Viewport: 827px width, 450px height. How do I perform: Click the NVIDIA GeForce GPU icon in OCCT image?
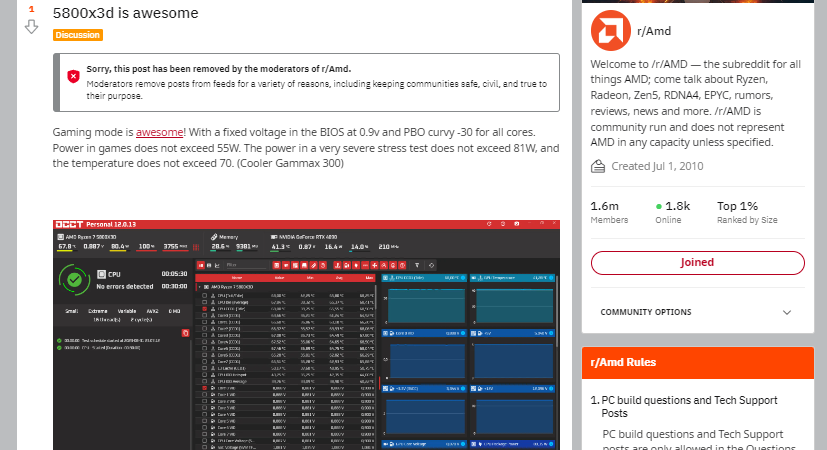[x=274, y=237]
